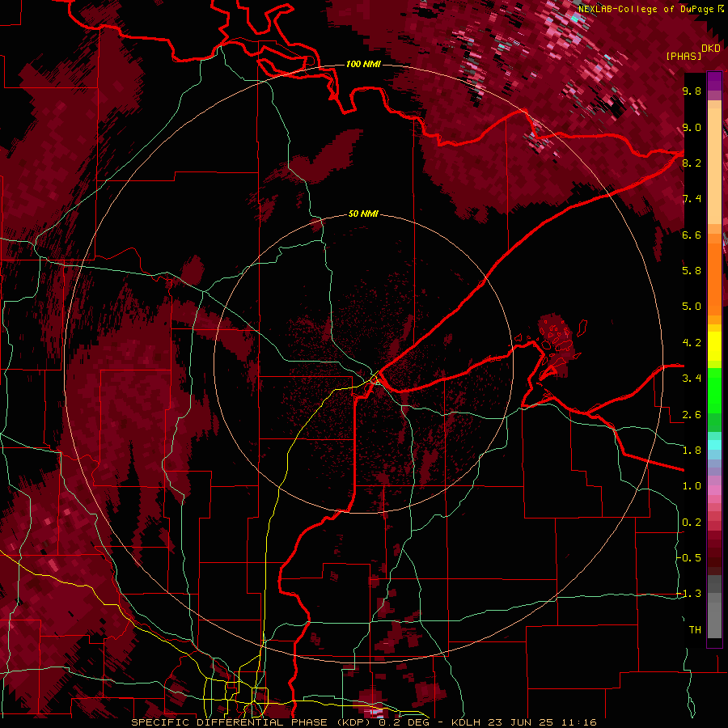Select the 5.0 value on the legend

click(x=692, y=307)
